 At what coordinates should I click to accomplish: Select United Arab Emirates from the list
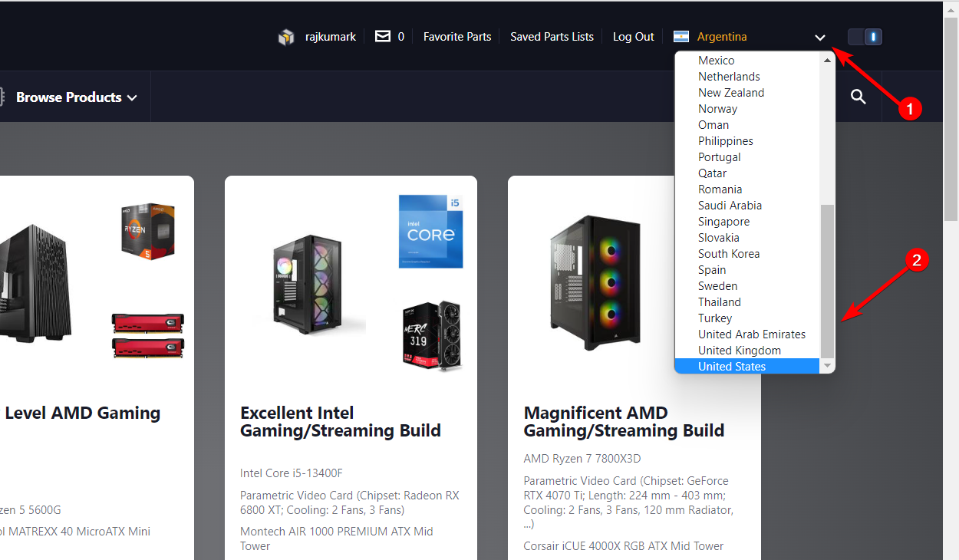click(x=746, y=334)
